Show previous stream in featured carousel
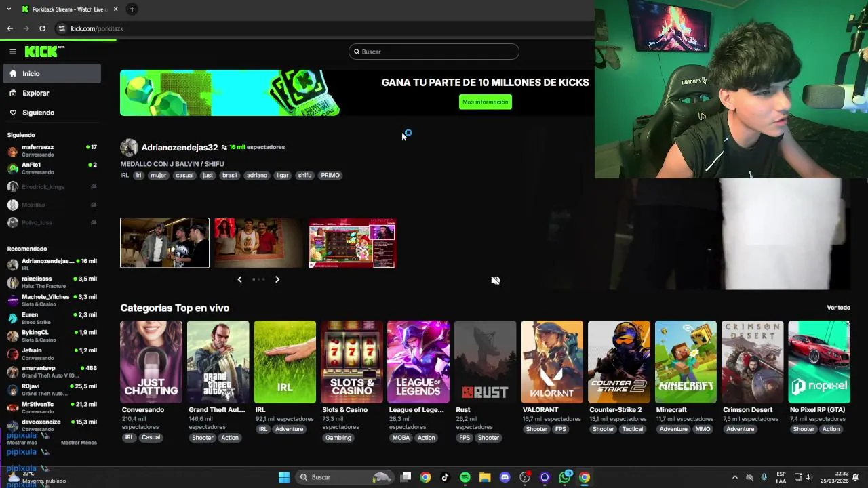Screen dimensions: 868x488 239,279
